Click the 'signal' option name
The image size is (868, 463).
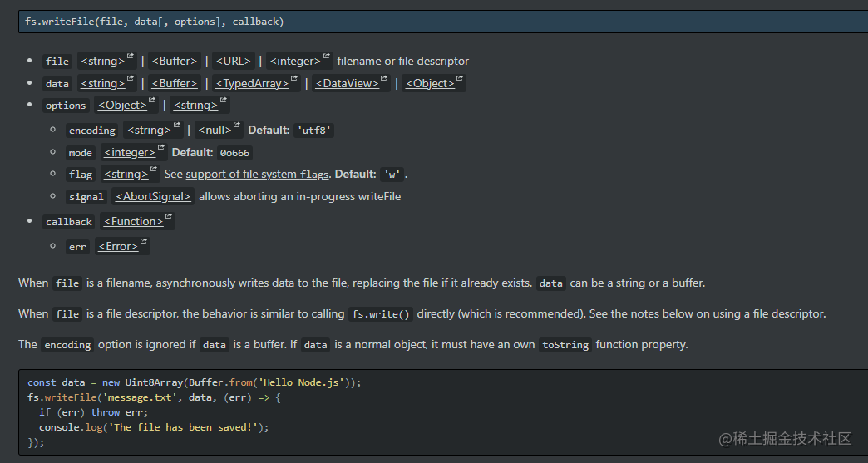point(86,197)
